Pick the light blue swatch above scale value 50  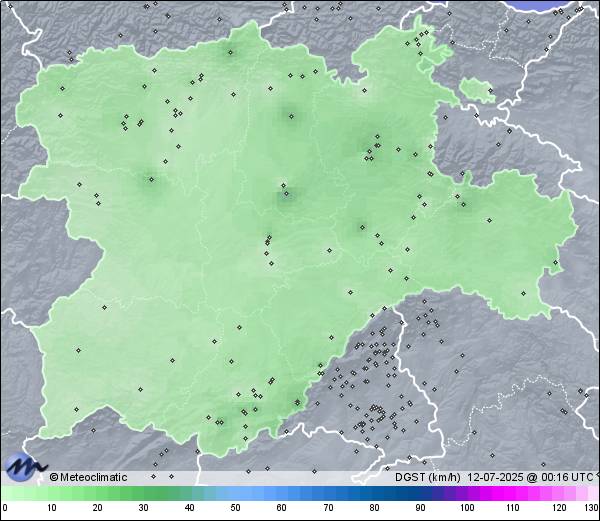pos(235,493)
